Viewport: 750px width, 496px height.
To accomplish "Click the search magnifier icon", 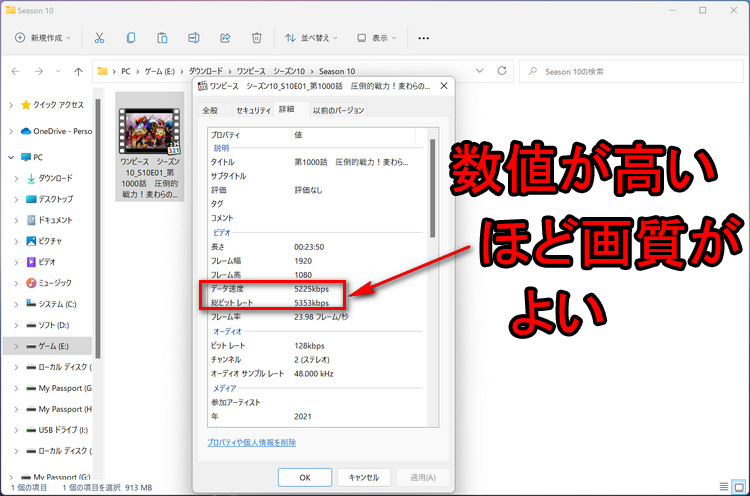I will [x=532, y=71].
